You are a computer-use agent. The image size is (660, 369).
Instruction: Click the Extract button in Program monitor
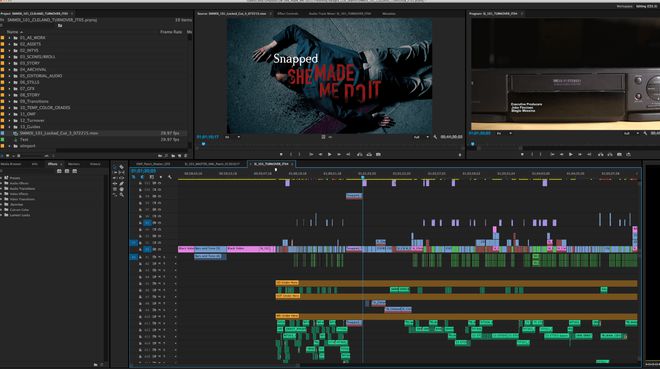(x=610, y=154)
